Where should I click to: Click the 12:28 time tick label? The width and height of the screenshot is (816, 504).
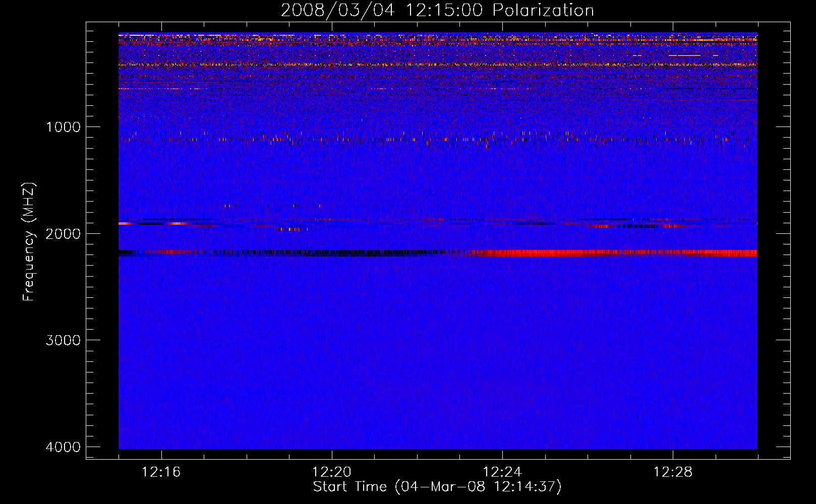(673, 472)
